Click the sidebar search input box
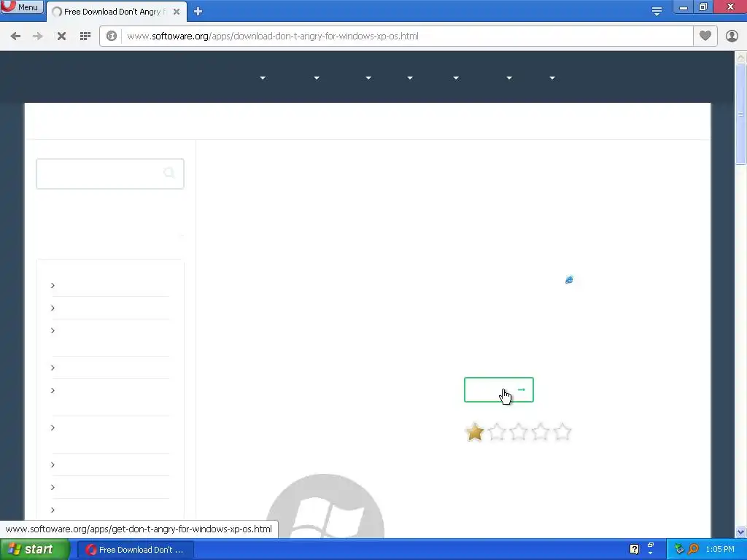 pyautogui.click(x=110, y=174)
